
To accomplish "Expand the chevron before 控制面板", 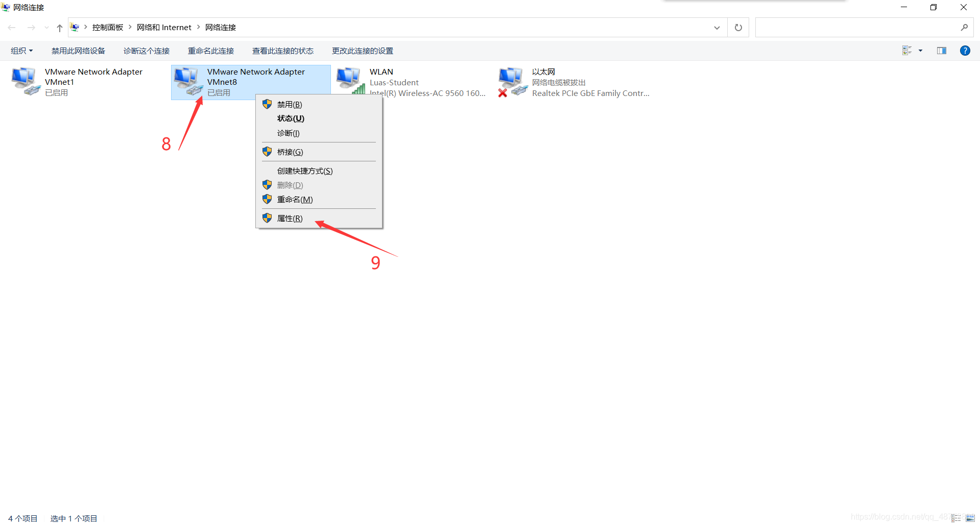I will click(86, 27).
